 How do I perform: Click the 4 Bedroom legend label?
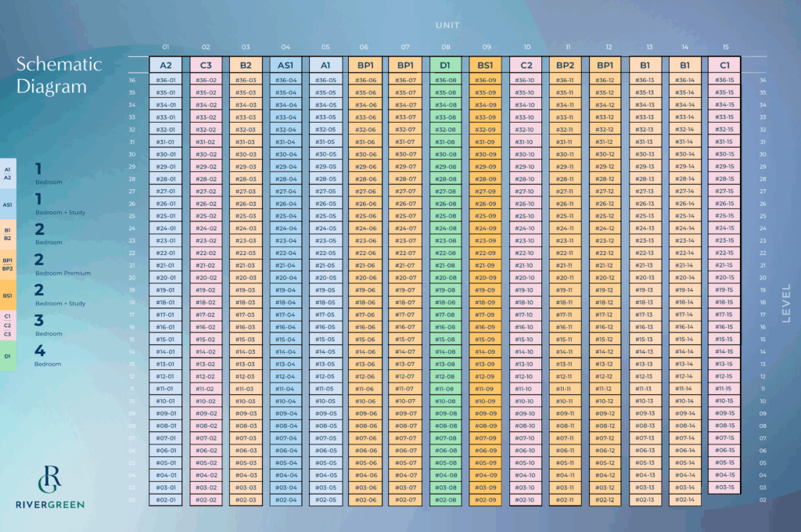tap(47, 356)
